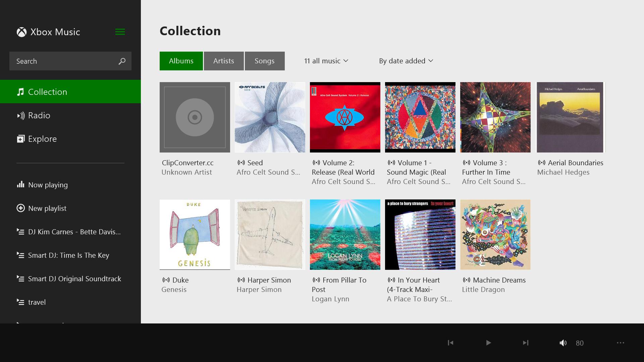Toggle the green hamburger menu icon
The image size is (644, 362).
click(120, 32)
